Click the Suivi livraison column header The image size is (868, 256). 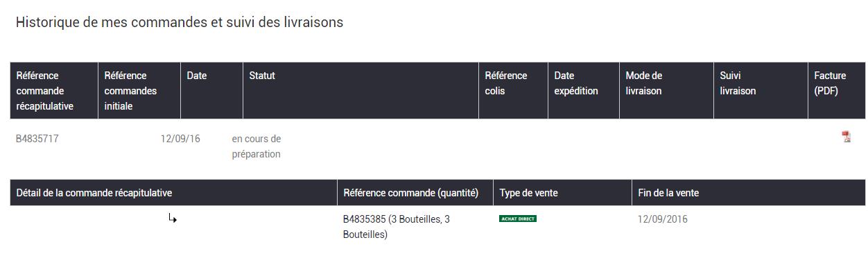pos(738,83)
